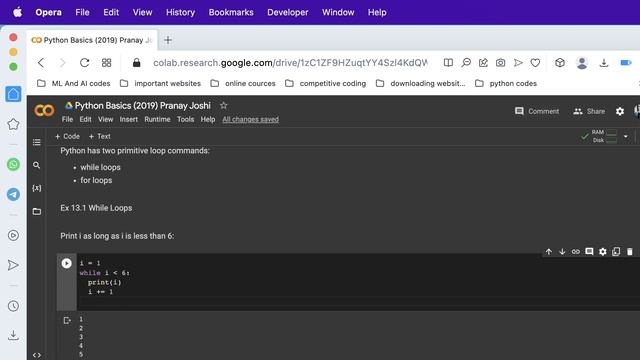Open Colab File menu

67,119
